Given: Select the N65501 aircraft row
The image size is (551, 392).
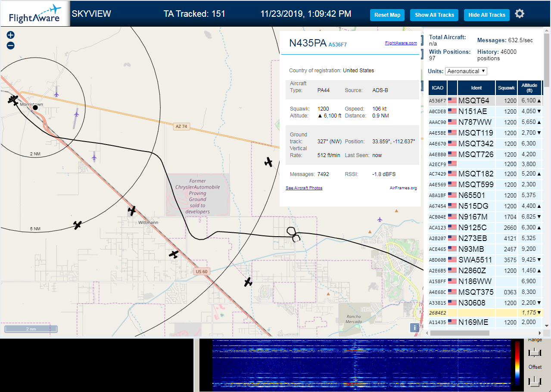Looking at the screenshot, I should coord(485,195).
